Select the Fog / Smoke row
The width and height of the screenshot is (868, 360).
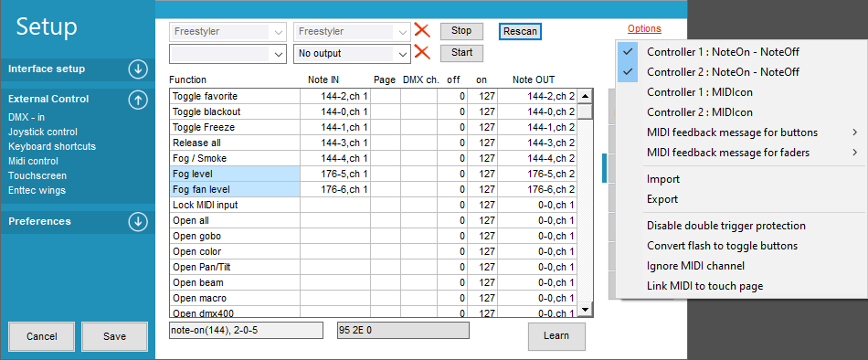[373, 158]
